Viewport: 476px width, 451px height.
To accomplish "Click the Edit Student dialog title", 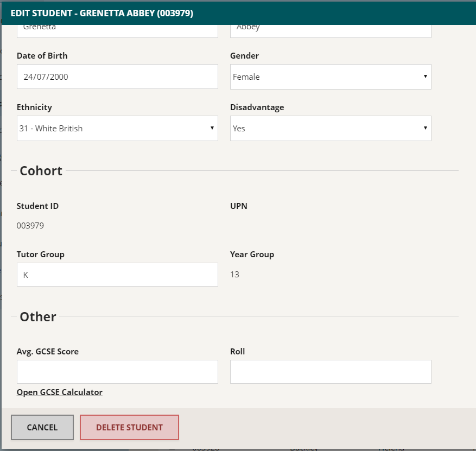I will click(x=102, y=13).
